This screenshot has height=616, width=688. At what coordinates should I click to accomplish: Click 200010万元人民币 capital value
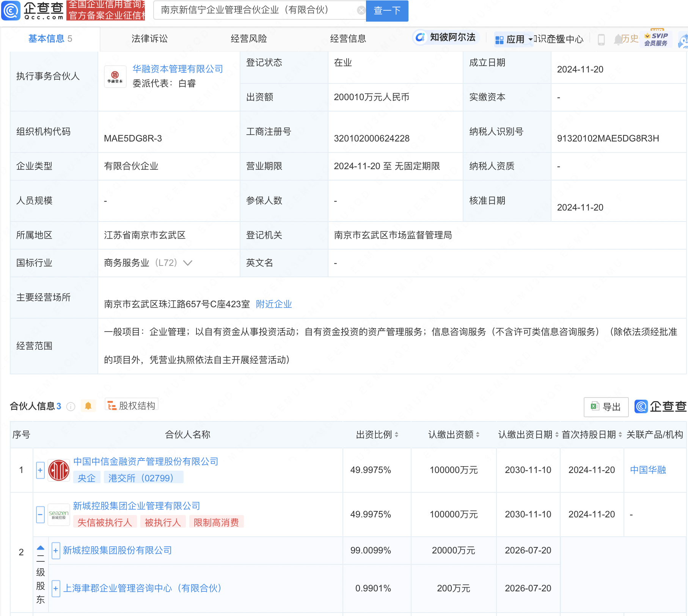coord(372,97)
